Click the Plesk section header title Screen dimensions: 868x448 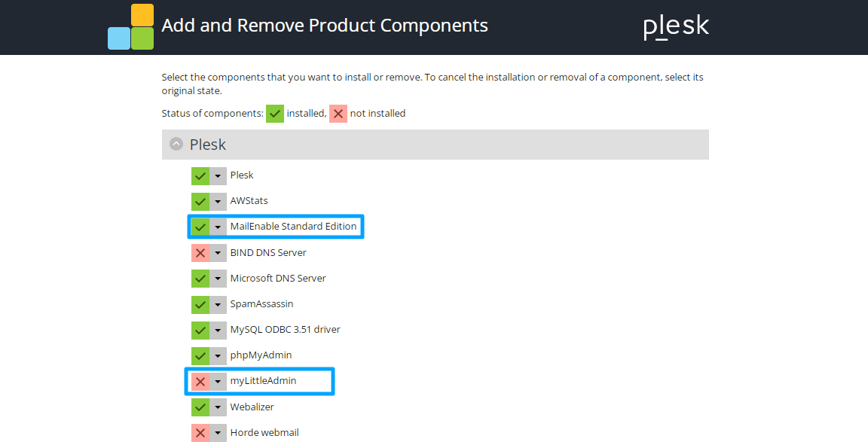[x=208, y=145]
